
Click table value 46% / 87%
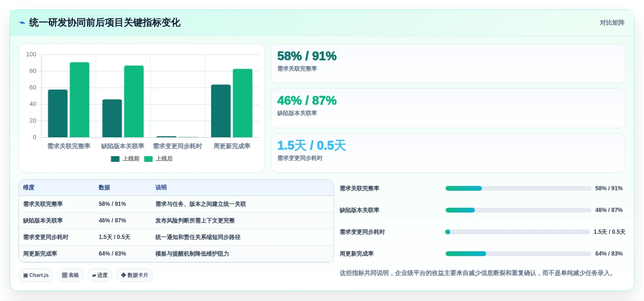(x=112, y=221)
